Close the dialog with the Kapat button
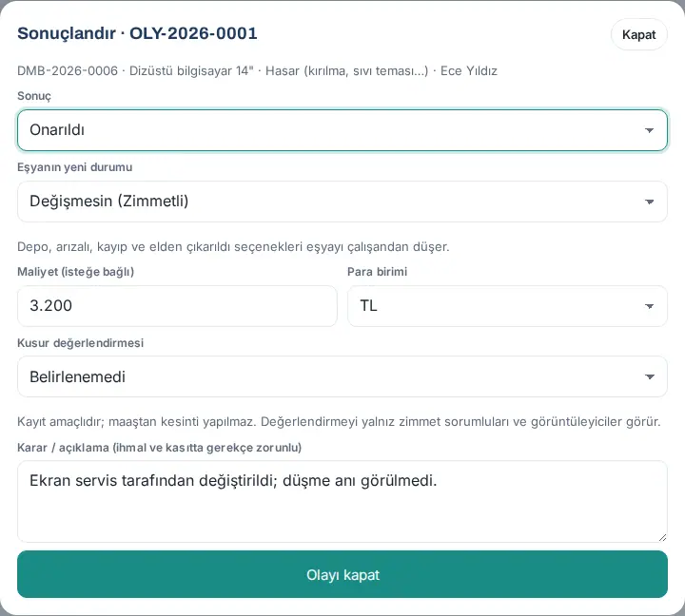This screenshot has width=685, height=616. coord(638,34)
